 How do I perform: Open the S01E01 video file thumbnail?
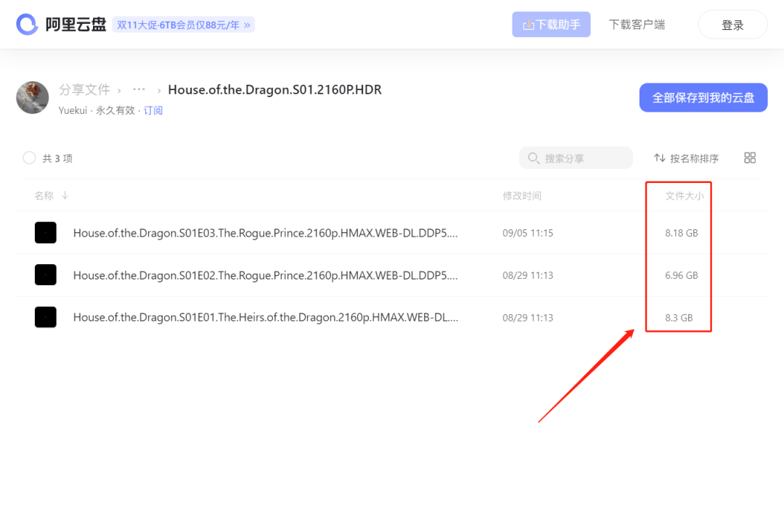tap(46, 317)
